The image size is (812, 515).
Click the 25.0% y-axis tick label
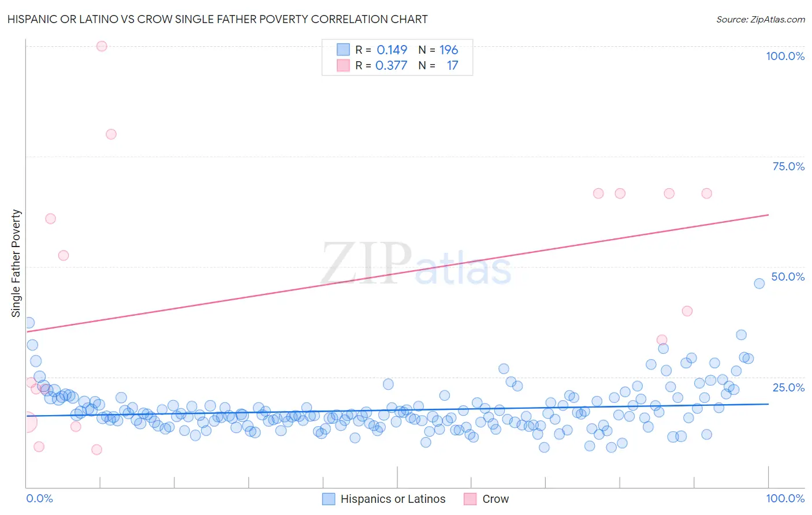pos(789,387)
